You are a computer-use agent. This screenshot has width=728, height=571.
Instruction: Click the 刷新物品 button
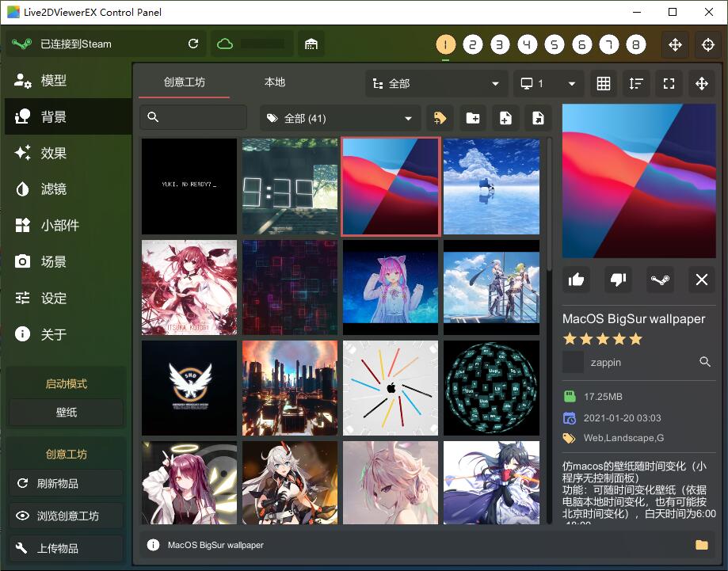(66, 483)
